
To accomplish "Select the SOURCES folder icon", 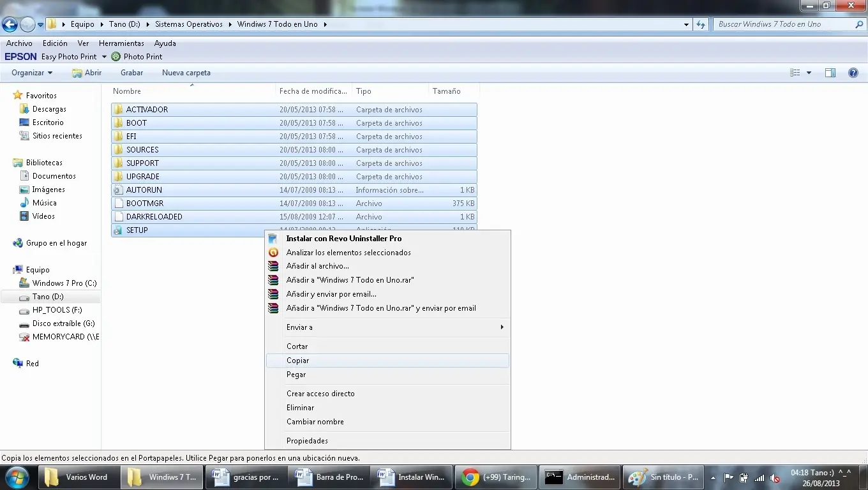I will click(118, 150).
